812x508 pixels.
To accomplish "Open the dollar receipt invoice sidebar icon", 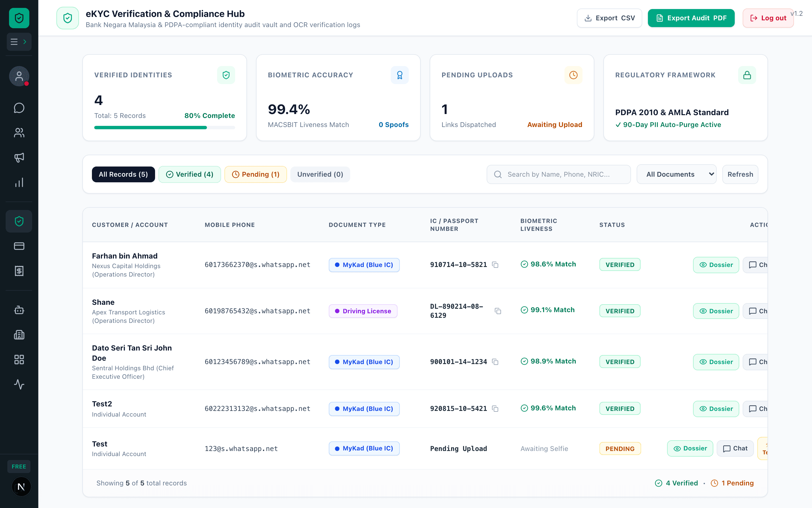I will tap(19, 271).
